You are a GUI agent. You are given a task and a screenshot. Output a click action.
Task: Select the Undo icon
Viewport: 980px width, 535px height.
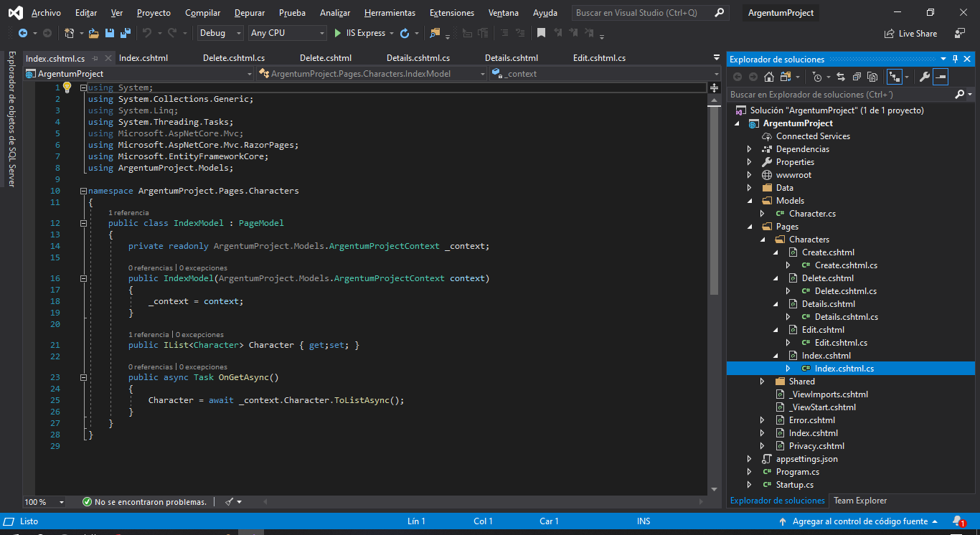pos(147,32)
